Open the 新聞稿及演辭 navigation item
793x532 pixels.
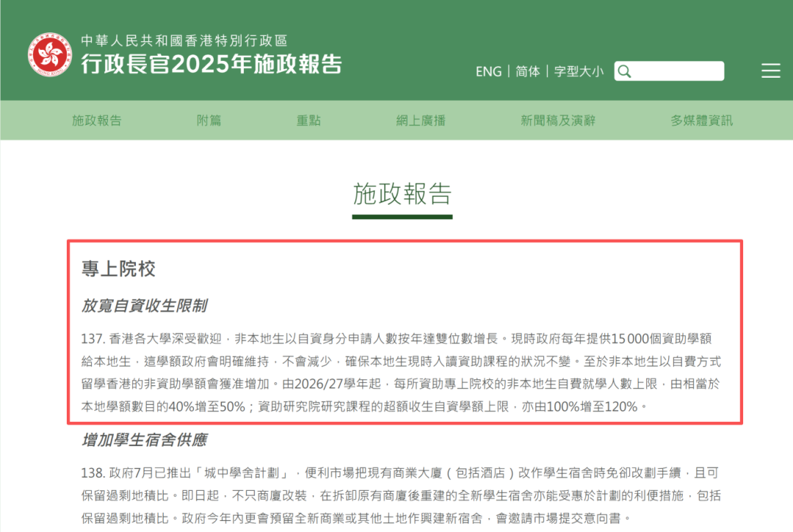[x=559, y=120]
